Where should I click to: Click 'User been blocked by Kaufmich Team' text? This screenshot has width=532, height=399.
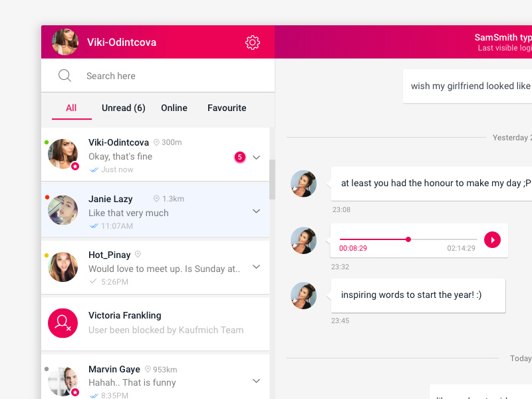click(166, 330)
